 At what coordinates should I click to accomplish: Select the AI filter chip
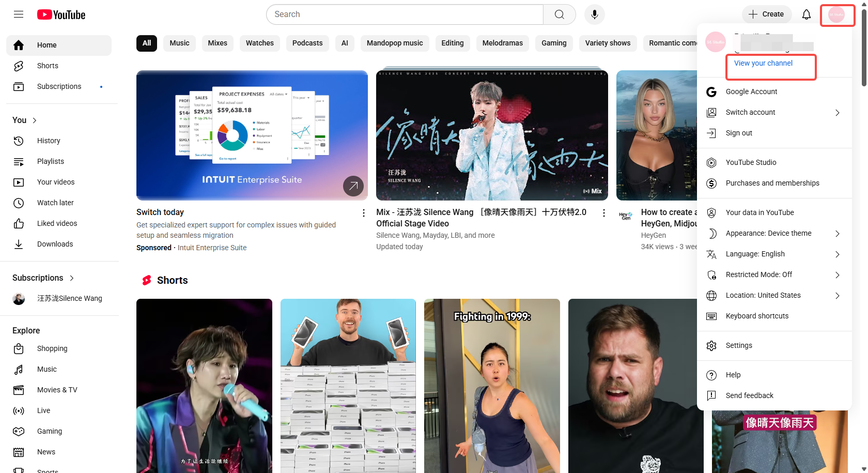click(x=345, y=43)
